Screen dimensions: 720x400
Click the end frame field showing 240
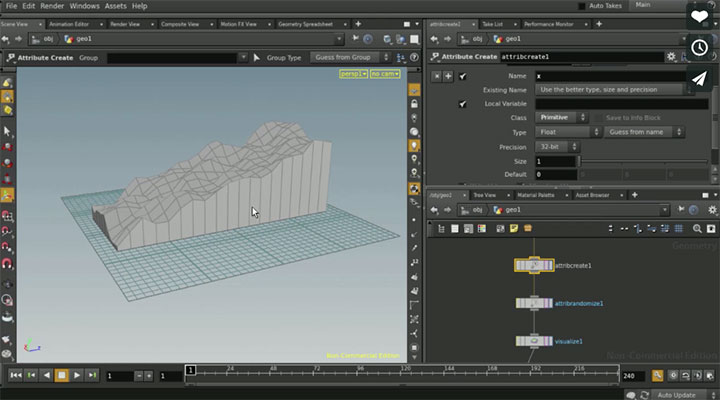coord(633,376)
